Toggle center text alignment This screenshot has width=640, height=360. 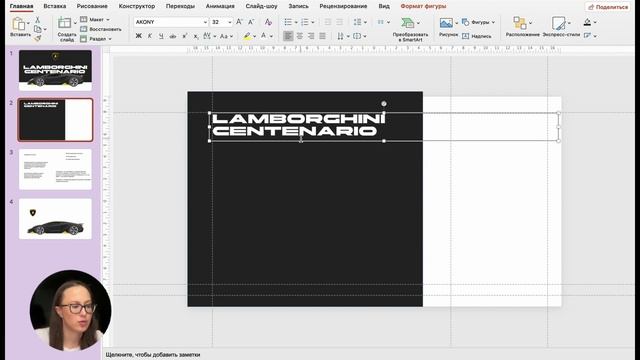tap(300, 36)
